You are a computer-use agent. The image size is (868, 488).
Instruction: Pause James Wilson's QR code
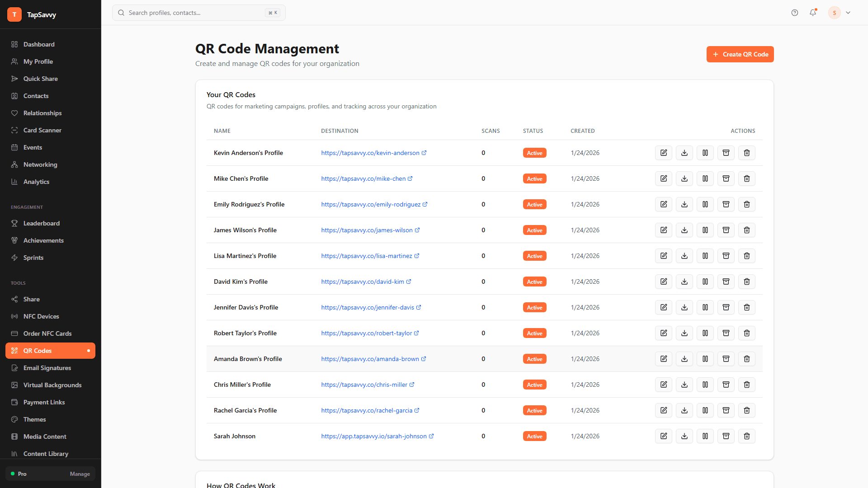[705, 230]
